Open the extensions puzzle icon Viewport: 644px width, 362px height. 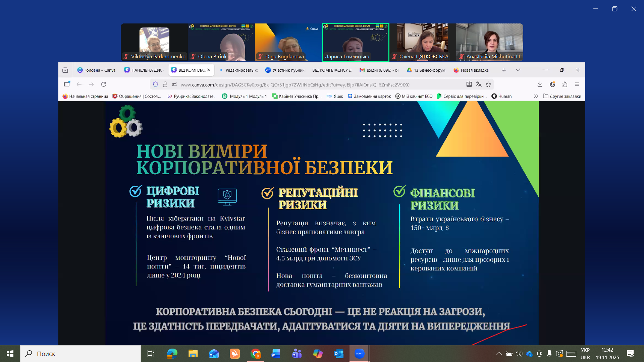565,84
